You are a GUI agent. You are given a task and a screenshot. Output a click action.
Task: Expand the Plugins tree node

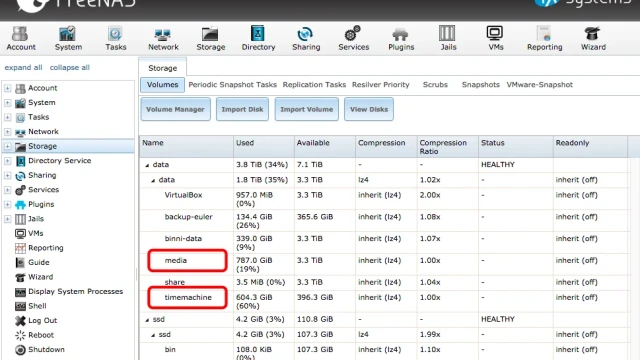click(7, 204)
